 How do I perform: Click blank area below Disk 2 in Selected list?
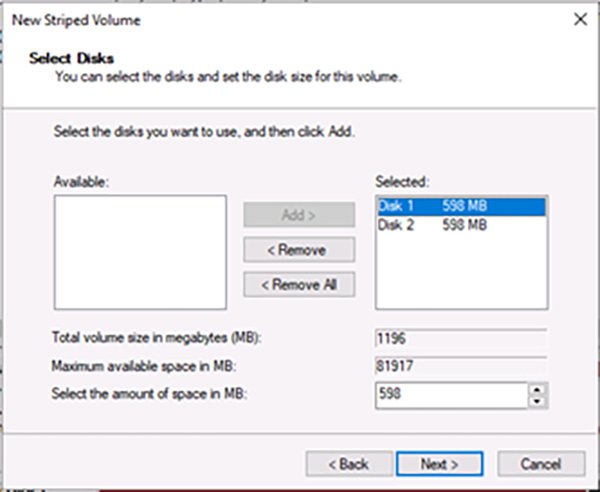coord(460,275)
